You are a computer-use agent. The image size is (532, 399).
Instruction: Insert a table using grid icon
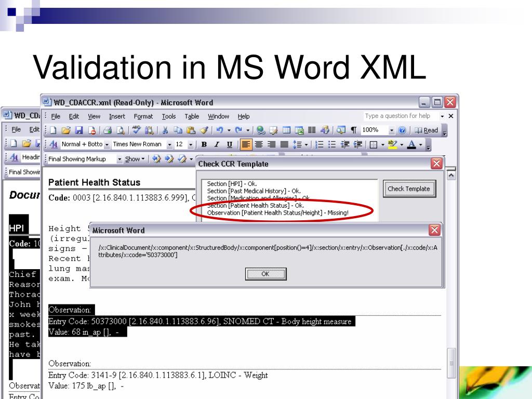coord(286,130)
